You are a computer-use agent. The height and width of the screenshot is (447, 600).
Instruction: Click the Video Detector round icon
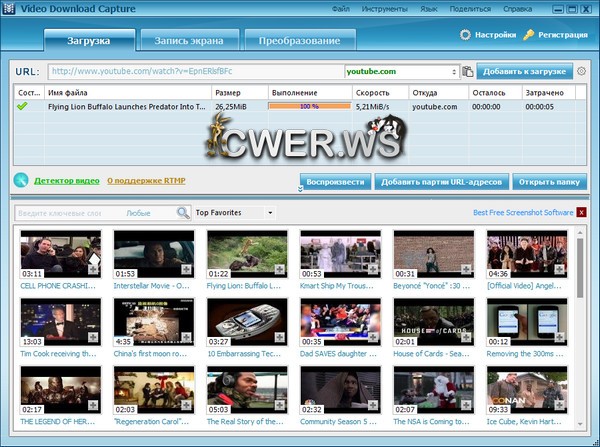pyautogui.click(x=20, y=181)
